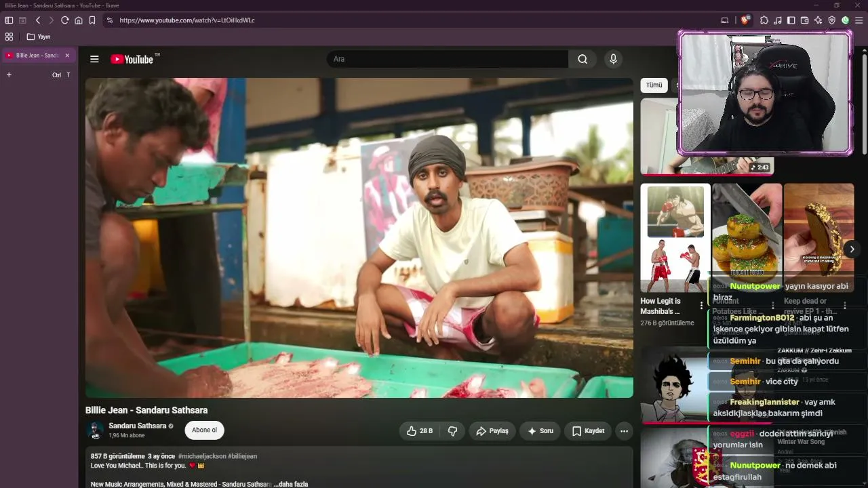The height and width of the screenshot is (488, 868).
Task: Click the video player
Action: coord(359,238)
